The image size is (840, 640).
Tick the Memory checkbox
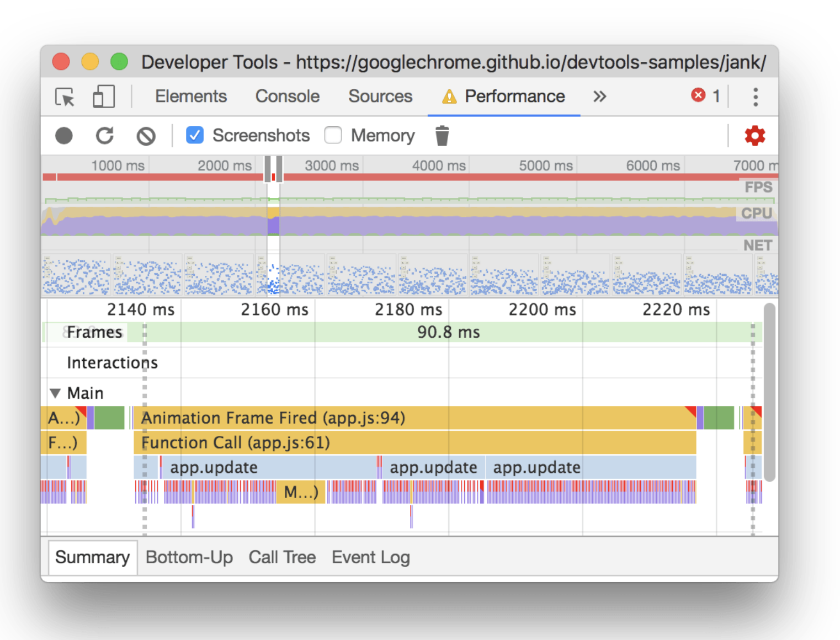(x=333, y=135)
